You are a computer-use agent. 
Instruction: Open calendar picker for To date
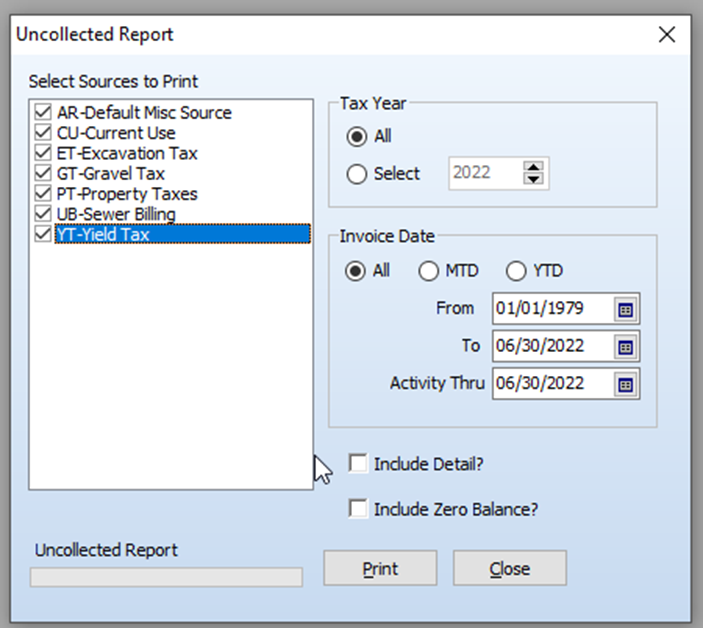[x=625, y=347]
